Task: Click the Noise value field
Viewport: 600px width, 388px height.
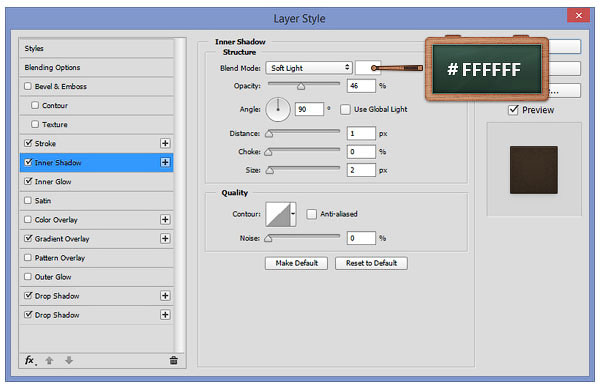Action: 361,238
